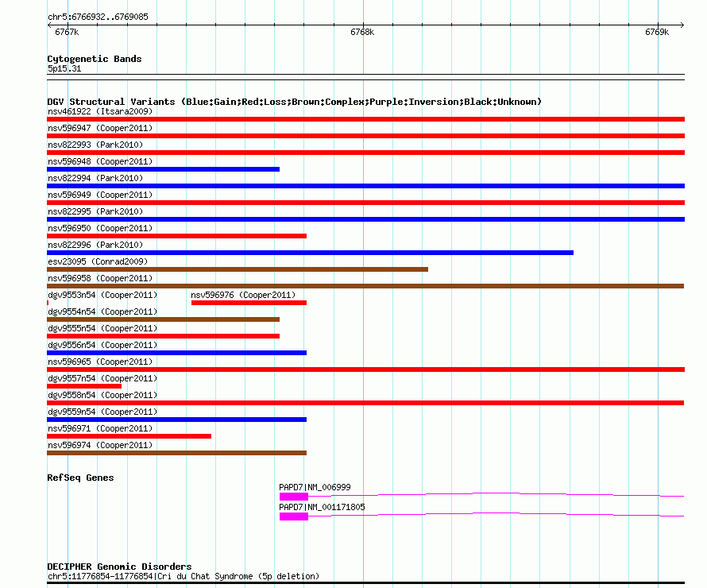Click the 6768k ruler tick label

pos(362,32)
